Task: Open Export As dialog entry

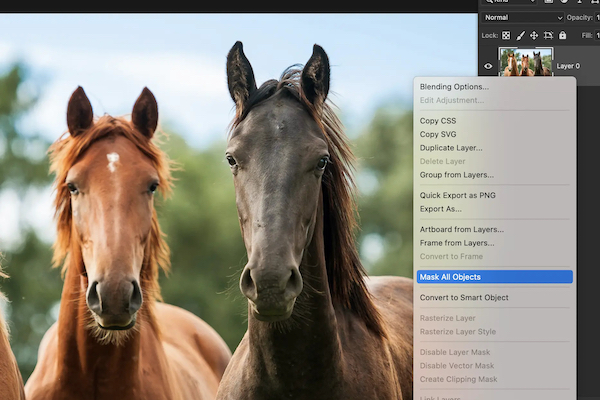Action: click(x=440, y=209)
